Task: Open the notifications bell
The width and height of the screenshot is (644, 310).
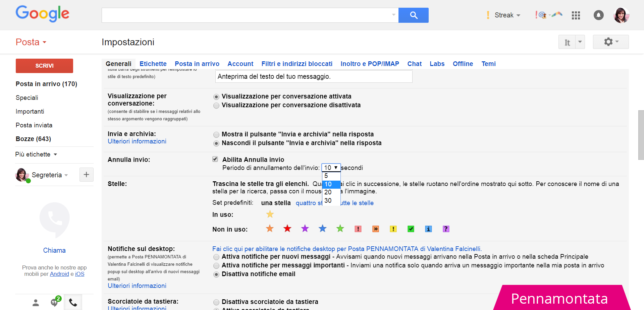Action: 598,15
